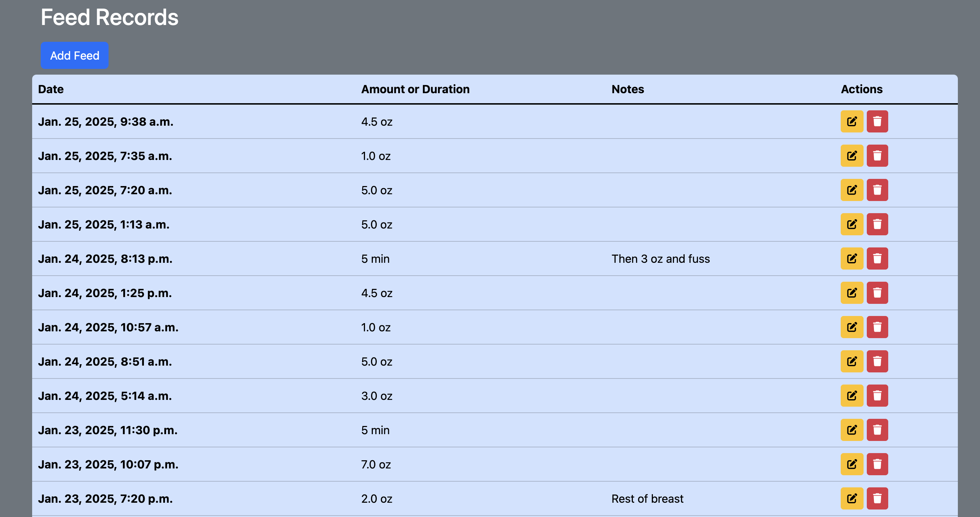Edit the Jan. 24, 1:25 p.m. 4.5 oz entry
Screen dimensions: 980x517
[852, 292]
